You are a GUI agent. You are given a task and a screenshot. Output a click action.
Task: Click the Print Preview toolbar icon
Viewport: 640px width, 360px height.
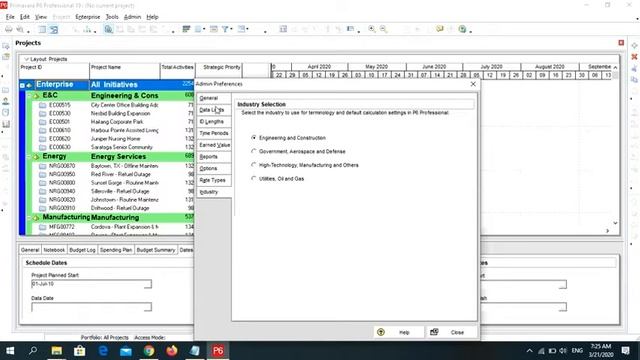click(20, 29)
